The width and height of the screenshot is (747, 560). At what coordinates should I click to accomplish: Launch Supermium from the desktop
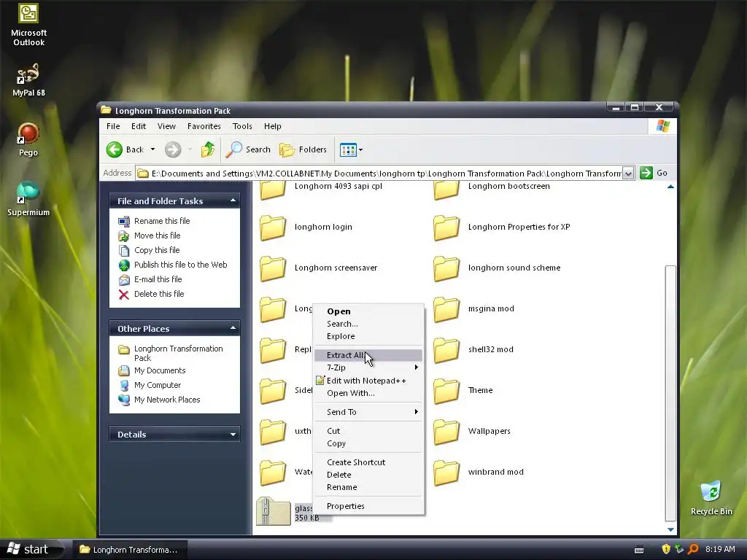[28, 199]
